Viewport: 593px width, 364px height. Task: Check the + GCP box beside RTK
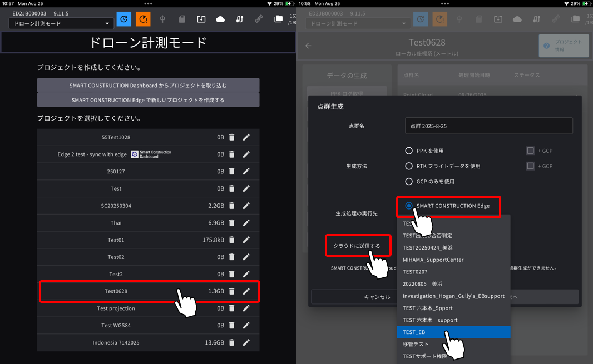pos(530,166)
